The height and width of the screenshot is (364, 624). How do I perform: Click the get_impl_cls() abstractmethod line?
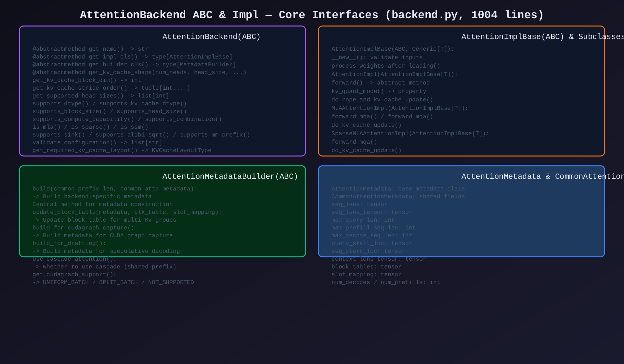click(x=132, y=57)
